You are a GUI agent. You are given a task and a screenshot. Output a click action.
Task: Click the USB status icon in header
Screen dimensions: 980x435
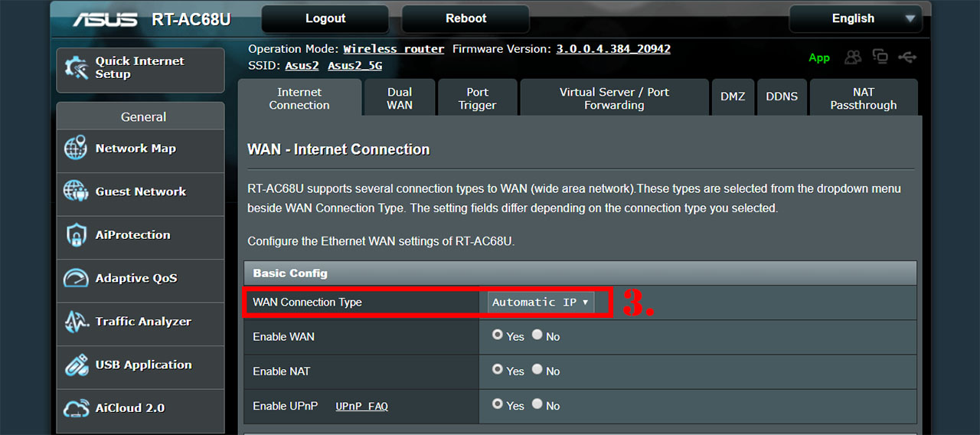click(908, 57)
